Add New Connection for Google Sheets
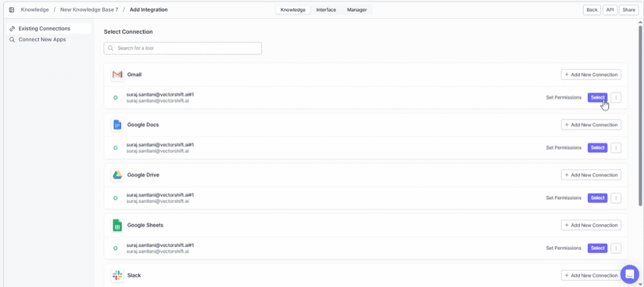The image size is (644, 287). [591, 225]
